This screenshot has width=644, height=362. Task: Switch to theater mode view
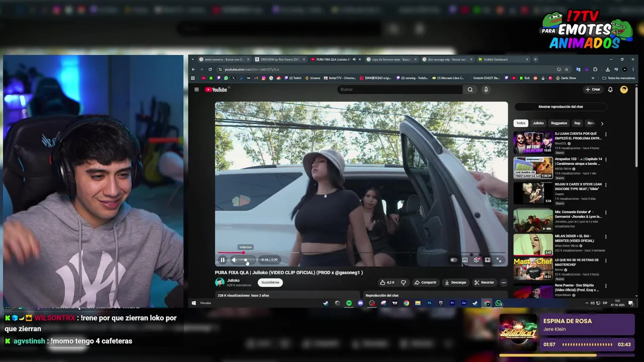click(x=488, y=260)
